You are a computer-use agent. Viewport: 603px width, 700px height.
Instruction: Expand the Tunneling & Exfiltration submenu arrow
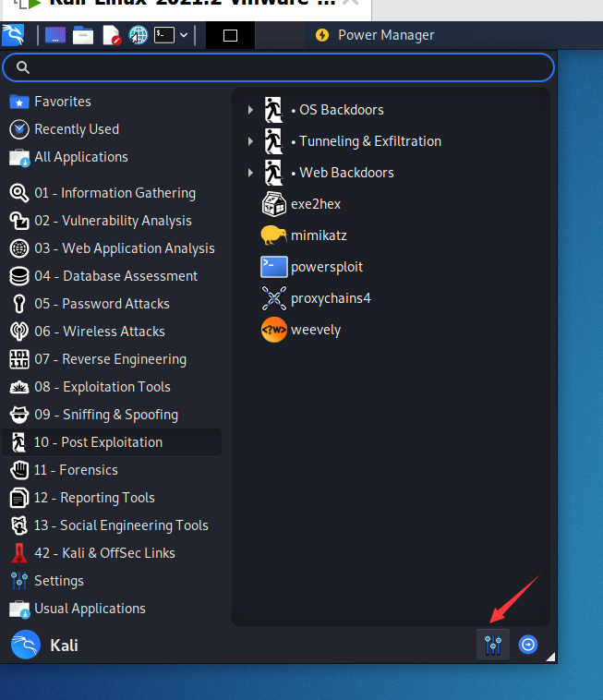(x=250, y=141)
